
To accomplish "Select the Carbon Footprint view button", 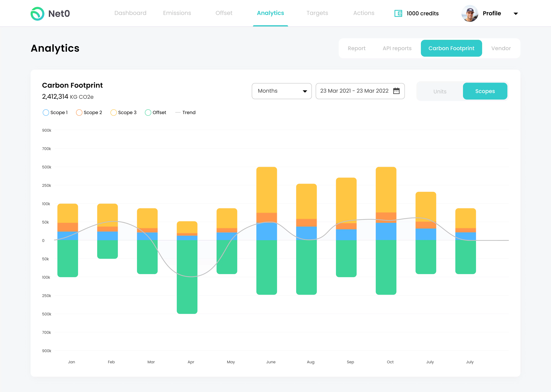I will [x=451, y=48].
